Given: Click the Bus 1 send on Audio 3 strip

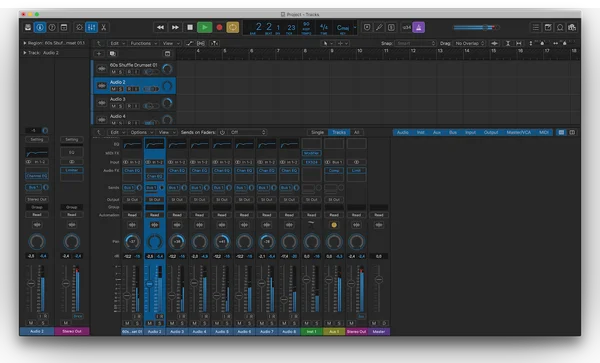Looking at the screenshot, I should pyautogui.click(x=173, y=188).
